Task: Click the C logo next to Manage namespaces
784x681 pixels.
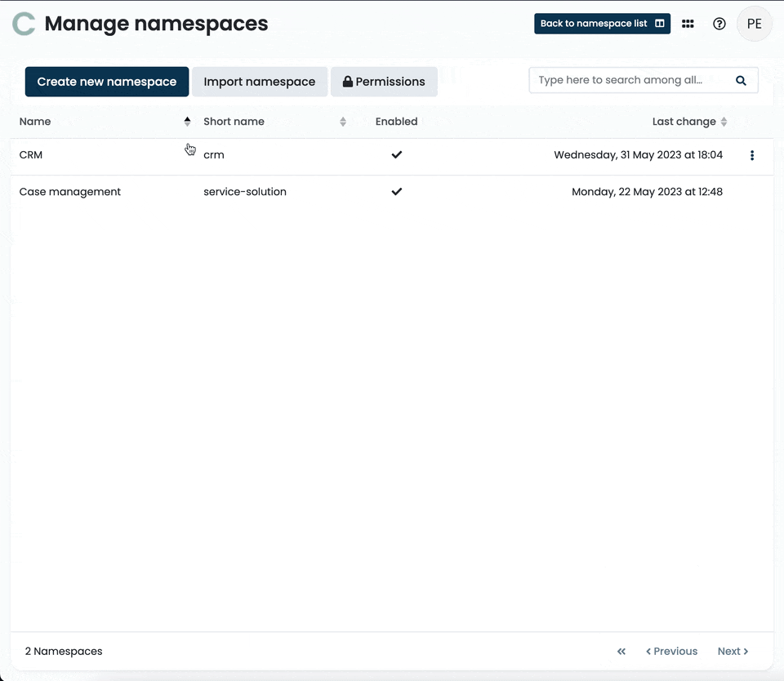Action: pyautogui.click(x=23, y=24)
